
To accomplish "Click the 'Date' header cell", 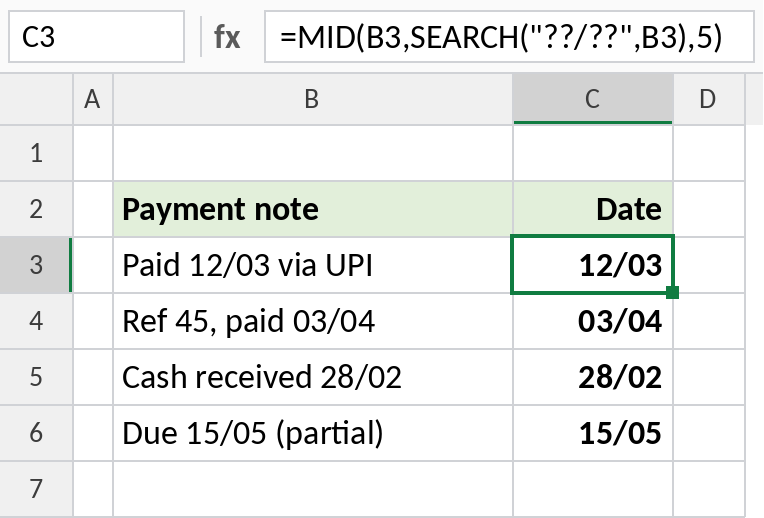I will (x=593, y=209).
